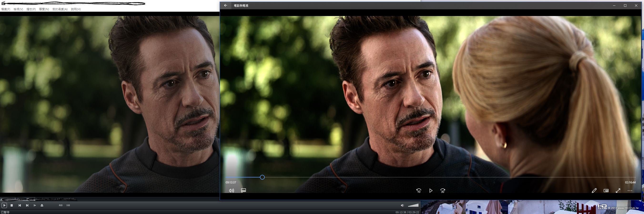Open the AUD audio track selector

(61, 205)
